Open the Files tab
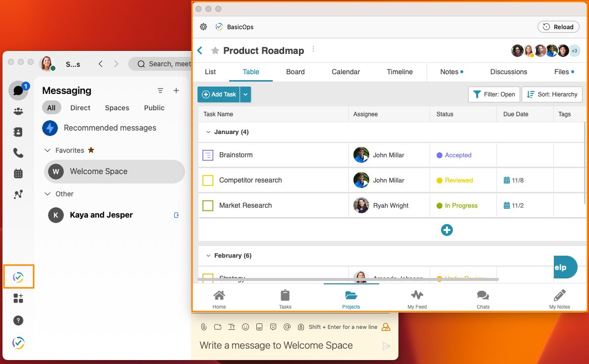The height and width of the screenshot is (364, 589). click(564, 72)
